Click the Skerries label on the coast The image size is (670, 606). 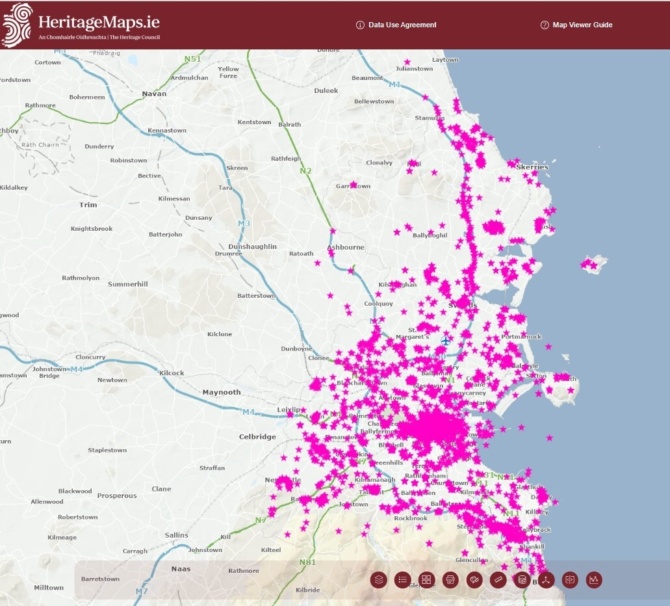532,167
